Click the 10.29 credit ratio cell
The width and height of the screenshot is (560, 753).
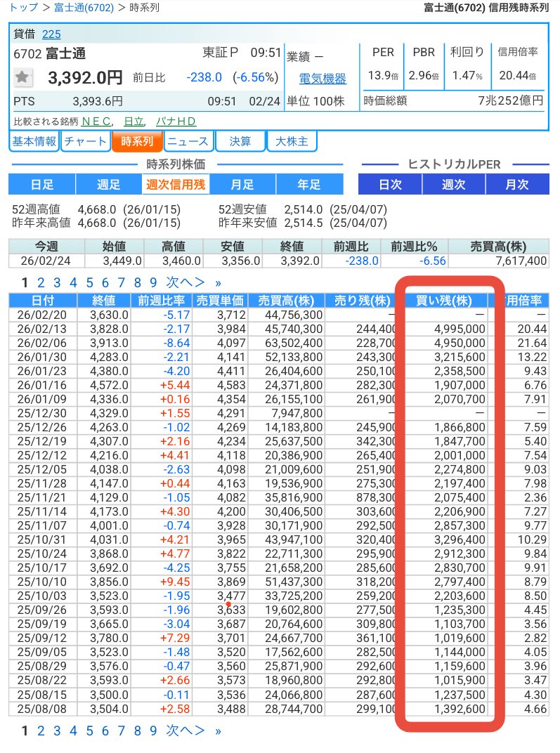(532, 539)
